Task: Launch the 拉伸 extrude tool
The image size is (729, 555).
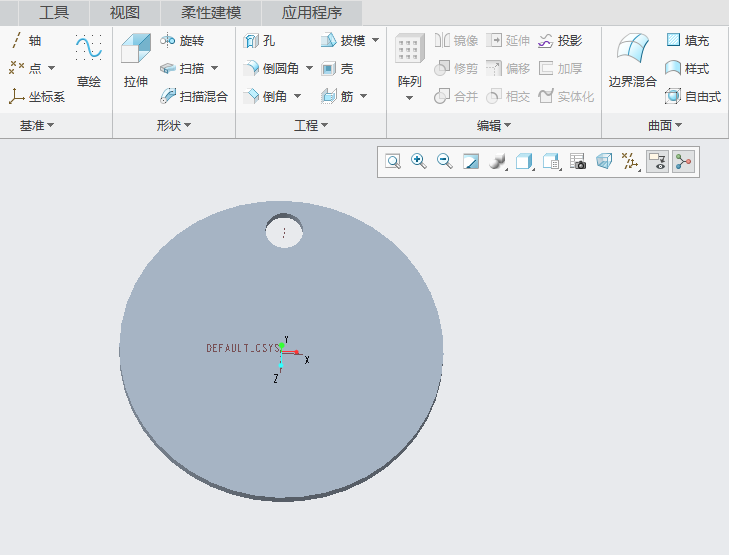Action: pyautogui.click(x=136, y=61)
